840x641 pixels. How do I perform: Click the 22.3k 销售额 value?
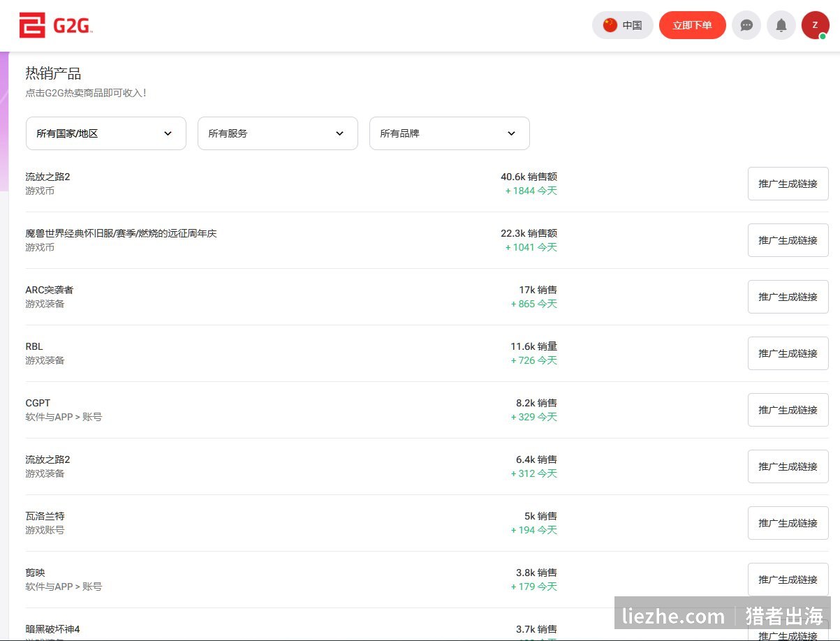529,233
